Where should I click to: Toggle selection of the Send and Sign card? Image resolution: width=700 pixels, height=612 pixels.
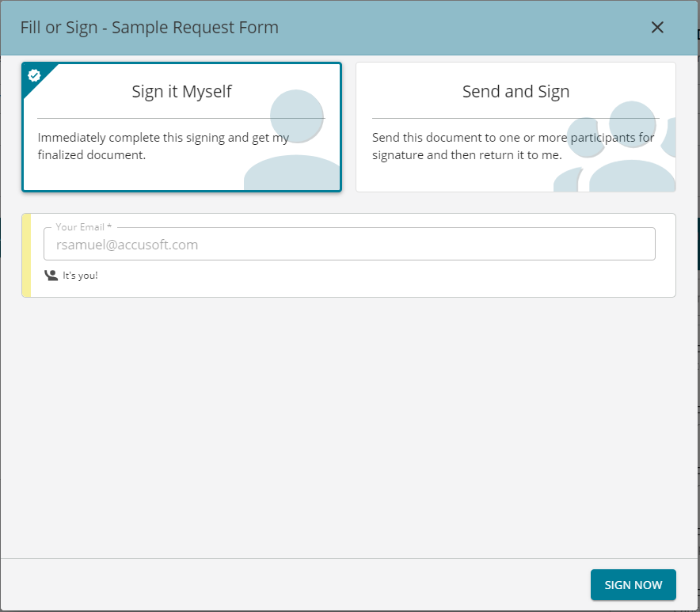tap(515, 127)
